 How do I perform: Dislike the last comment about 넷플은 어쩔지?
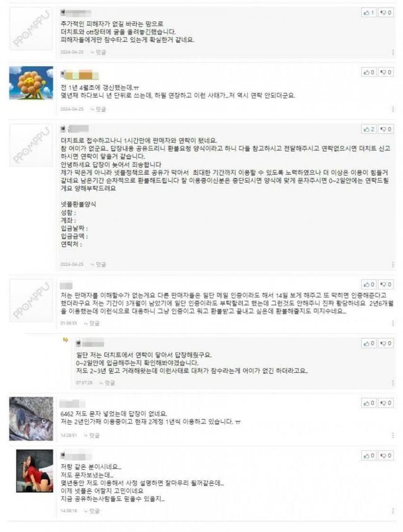pyautogui.click(x=386, y=456)
